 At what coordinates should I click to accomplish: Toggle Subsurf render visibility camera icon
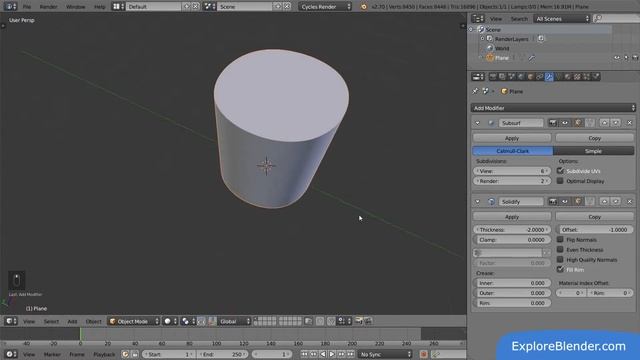[x=553, y=123]
